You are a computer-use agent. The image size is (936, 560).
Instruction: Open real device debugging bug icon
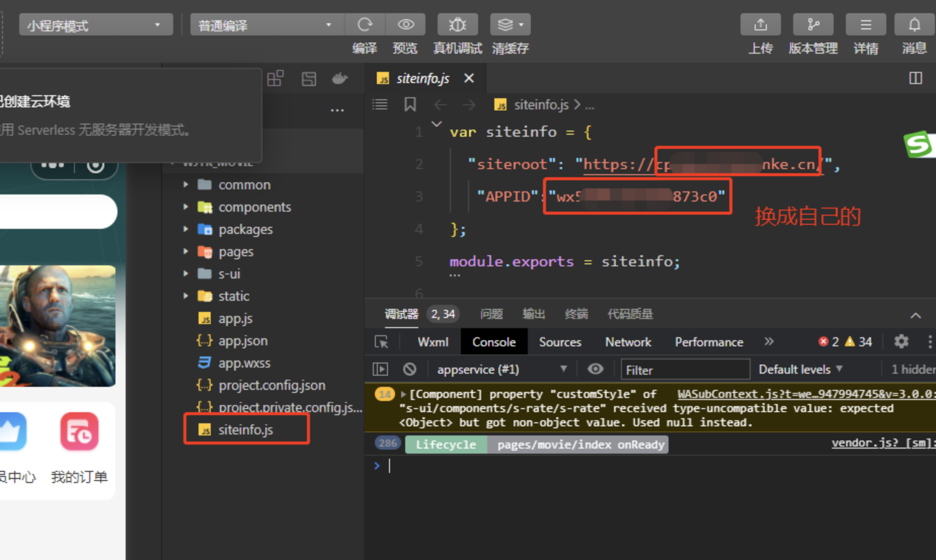tap(457, 25)
